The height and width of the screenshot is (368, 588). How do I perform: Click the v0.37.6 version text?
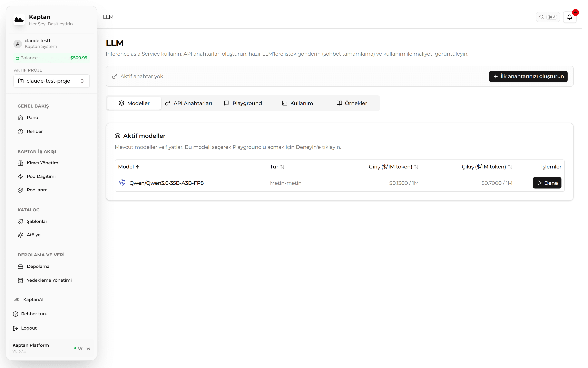pyautogui.click(x=19, y=351)
